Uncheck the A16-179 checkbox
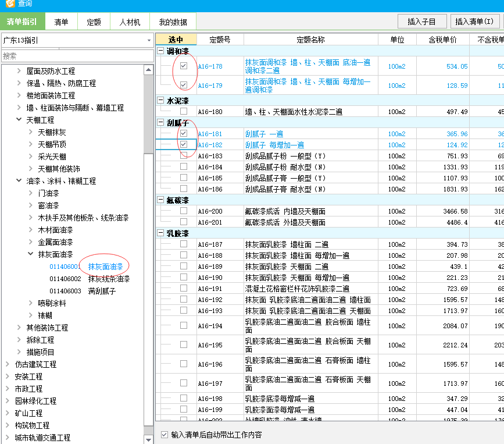 [184, 85]
